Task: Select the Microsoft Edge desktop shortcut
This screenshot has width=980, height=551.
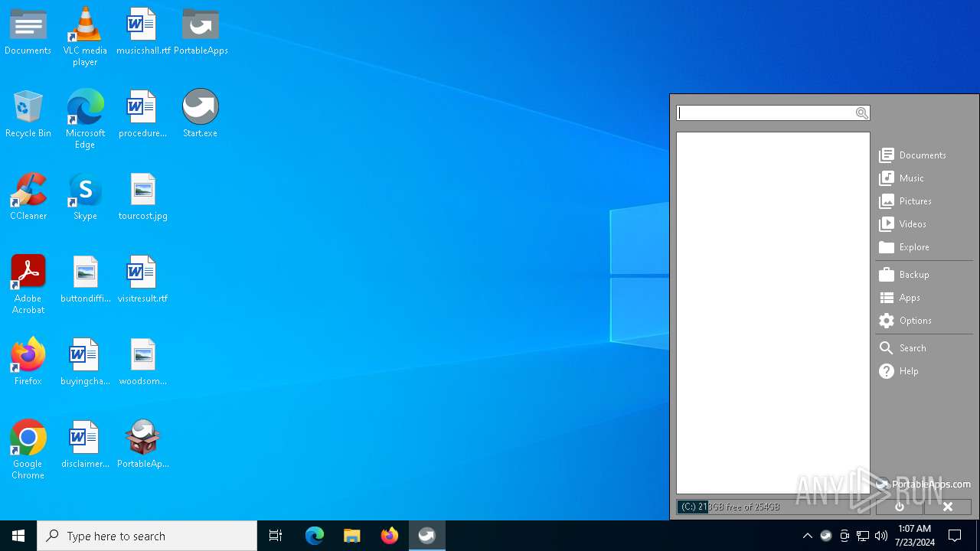Action: [85, 119]
